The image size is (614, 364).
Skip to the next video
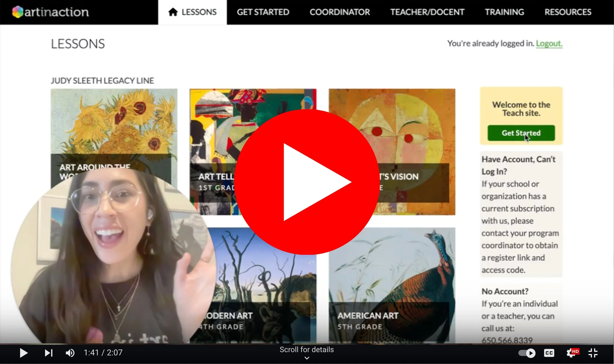[x=48, y=353]
